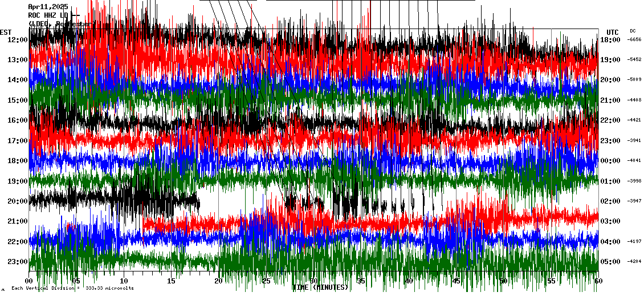This screenshot has width=644, height=296.
Task: Click the UTC time label "01:00"
Action: pos(610,181)
